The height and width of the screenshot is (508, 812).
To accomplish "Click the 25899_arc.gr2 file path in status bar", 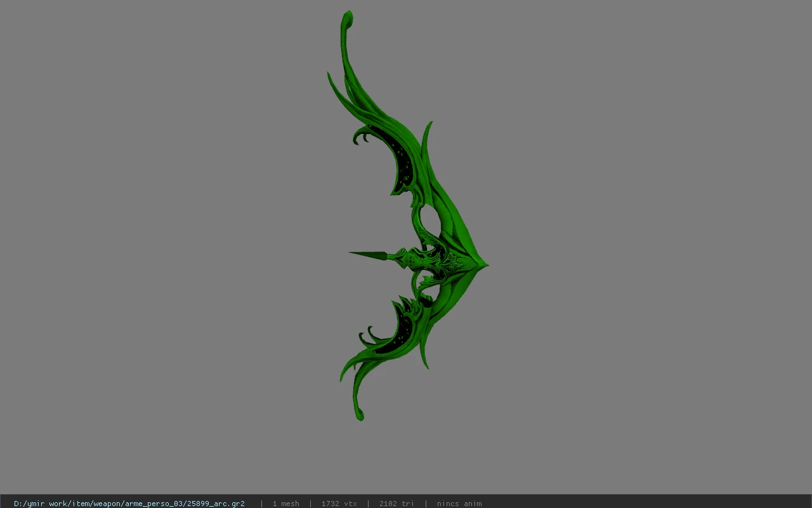I will 129,504.
